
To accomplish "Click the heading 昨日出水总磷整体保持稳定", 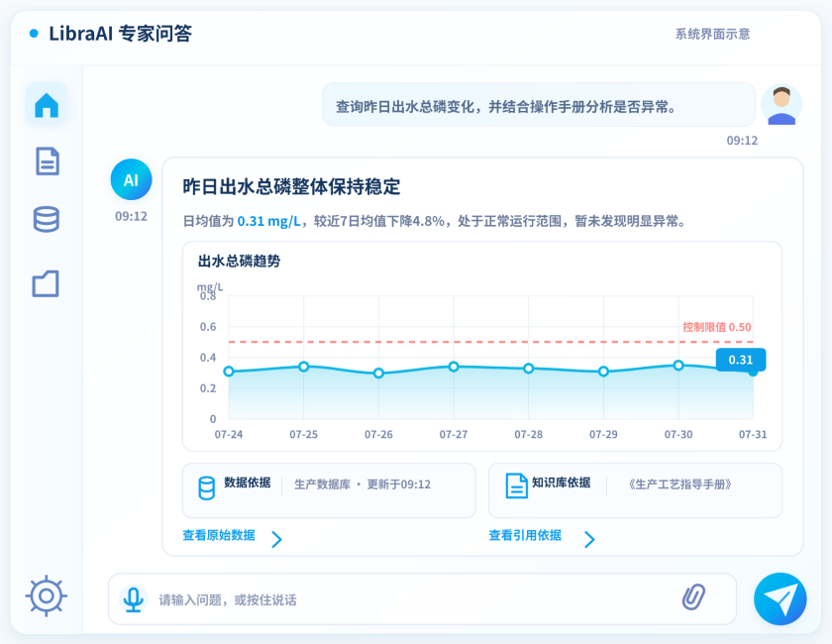I will point(291,187).
